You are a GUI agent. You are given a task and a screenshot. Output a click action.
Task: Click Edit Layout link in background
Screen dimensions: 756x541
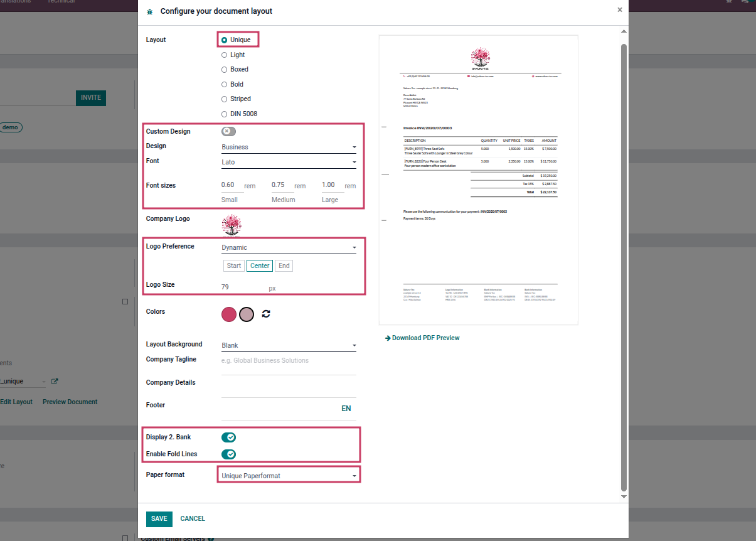tap(16, 402)
